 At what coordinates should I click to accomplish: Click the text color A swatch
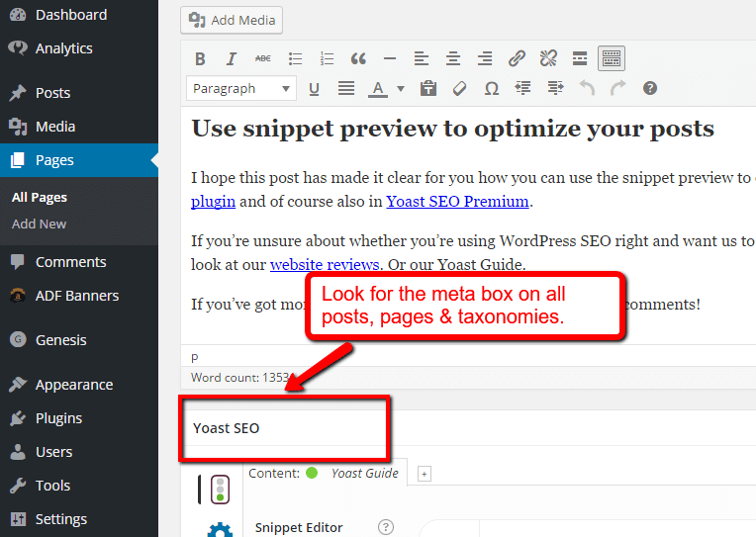(377, 88)
